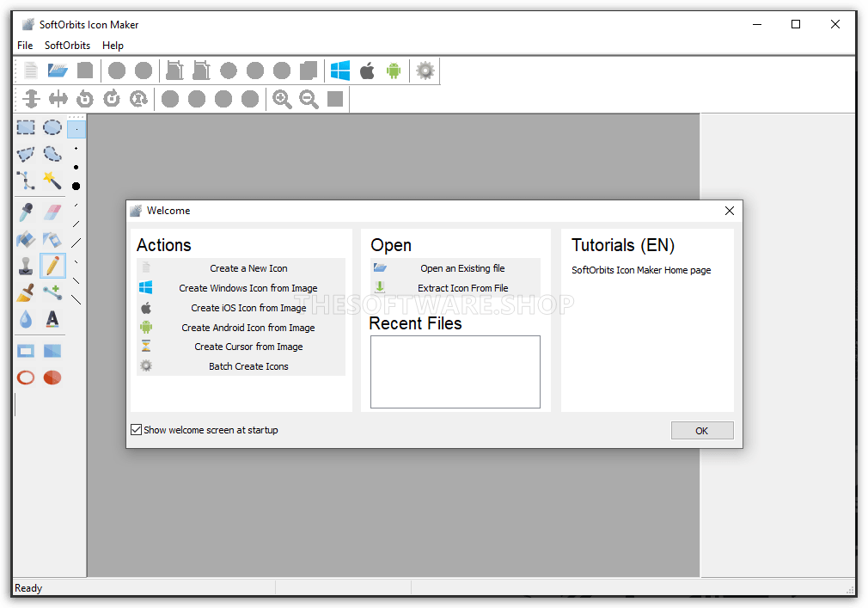The image size is (868, 608).
Task: Click the zoom in magnifier icon
Action: (282, 99)
